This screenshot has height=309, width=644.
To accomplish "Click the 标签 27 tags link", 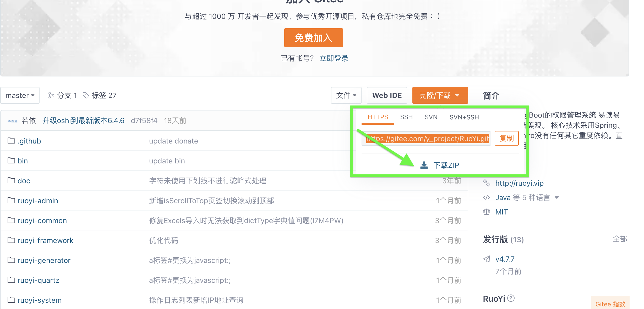I will pyautogui.click(x=104, y=95).
